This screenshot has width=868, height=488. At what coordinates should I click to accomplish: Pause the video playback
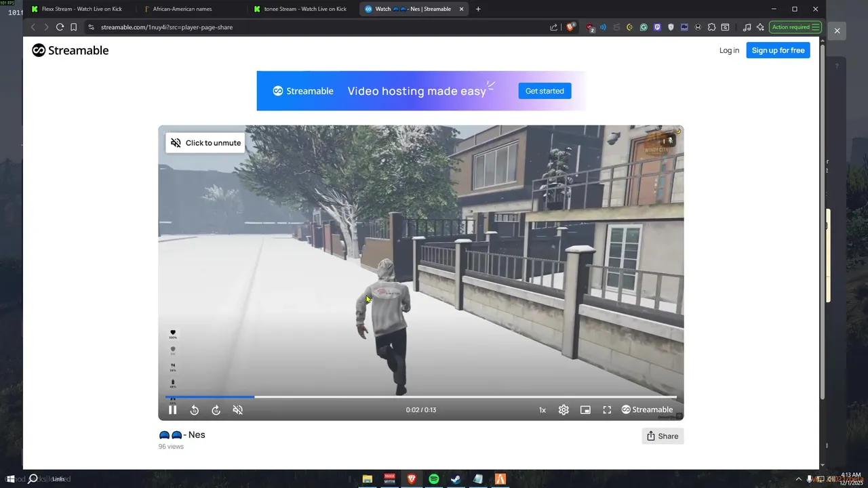point(173,409)
